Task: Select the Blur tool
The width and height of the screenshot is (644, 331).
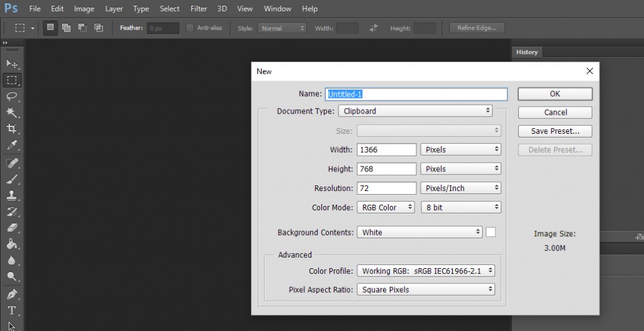Action: [12, 261]
